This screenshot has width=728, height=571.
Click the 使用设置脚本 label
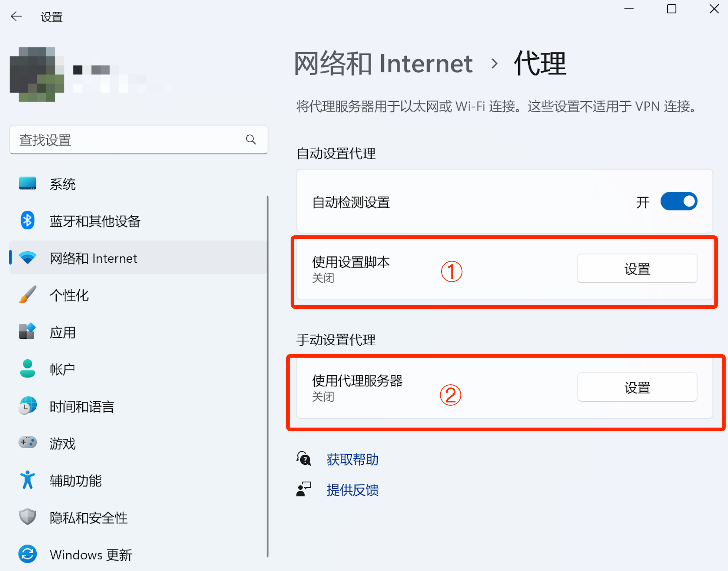[x=351, y=262]
